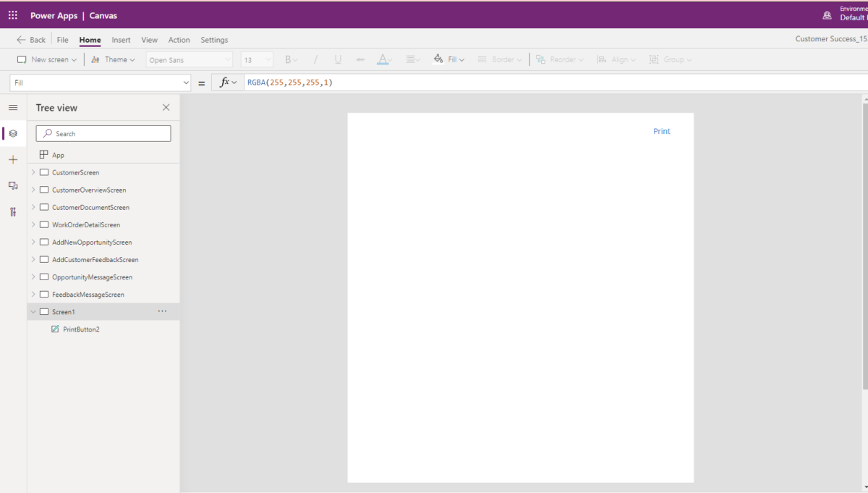Collapse the Screen1 tree node

coord(33,311)
